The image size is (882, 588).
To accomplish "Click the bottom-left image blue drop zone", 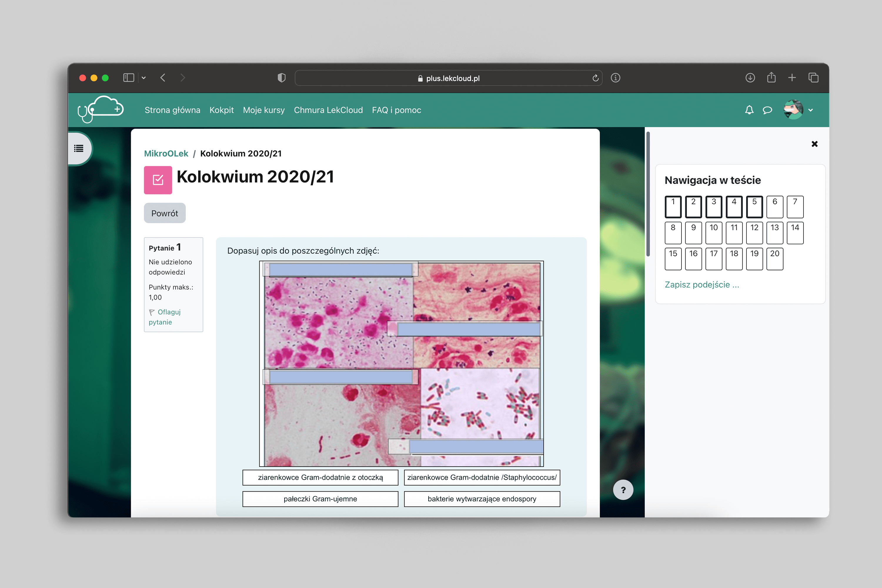I will [340, 377].
